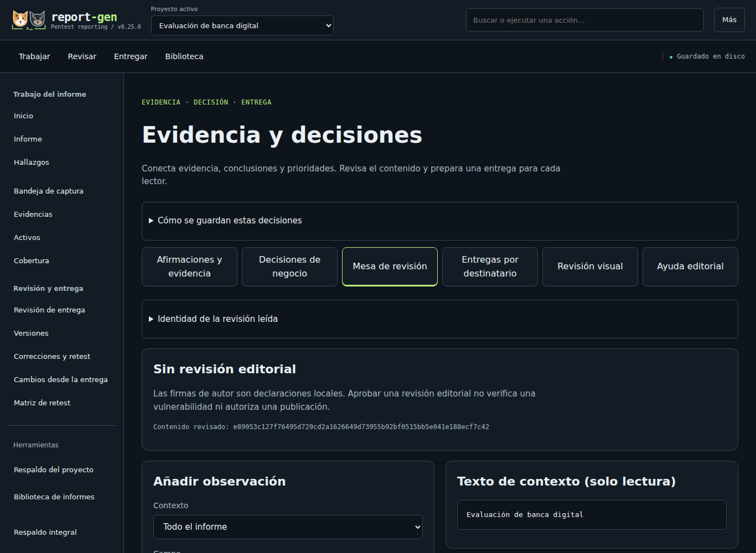Open Matriz de retest
Image resolution: width=756 pixels, height=553 pixels.
click(x=42, y=403)
